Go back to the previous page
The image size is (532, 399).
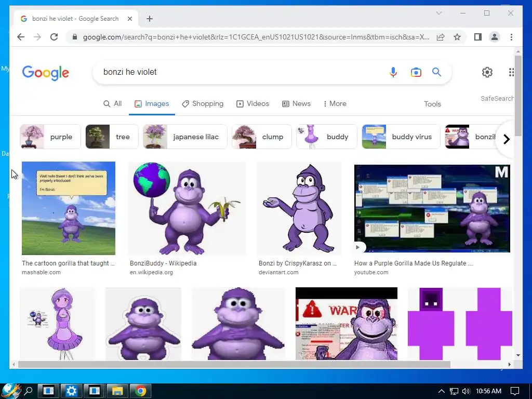coord(21,37)
